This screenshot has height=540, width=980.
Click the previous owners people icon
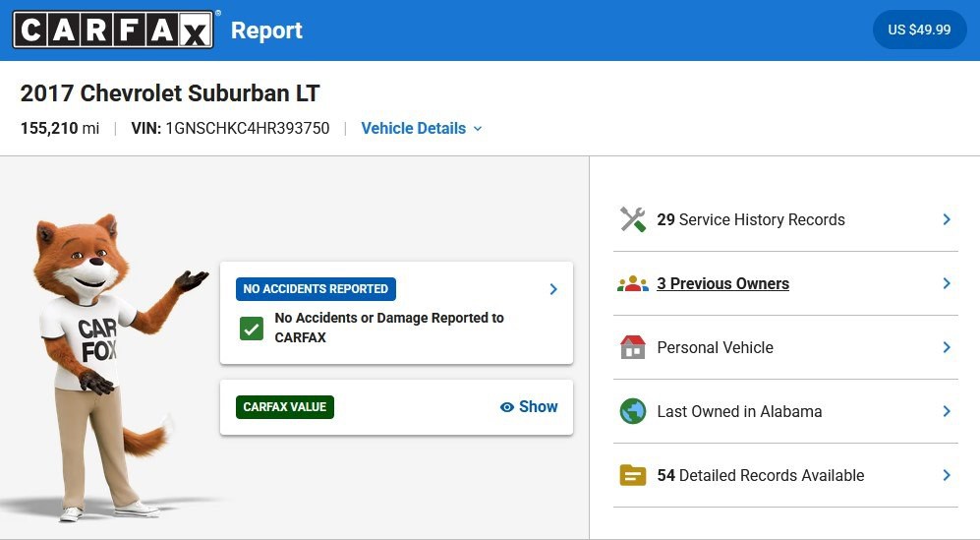point(632,284)
